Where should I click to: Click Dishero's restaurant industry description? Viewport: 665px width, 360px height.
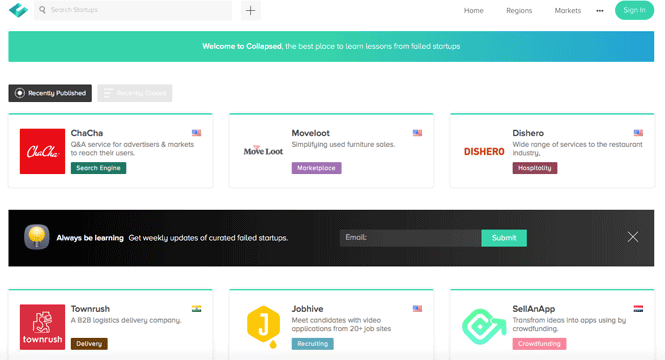pyautogui.click(x=577, y=148)
